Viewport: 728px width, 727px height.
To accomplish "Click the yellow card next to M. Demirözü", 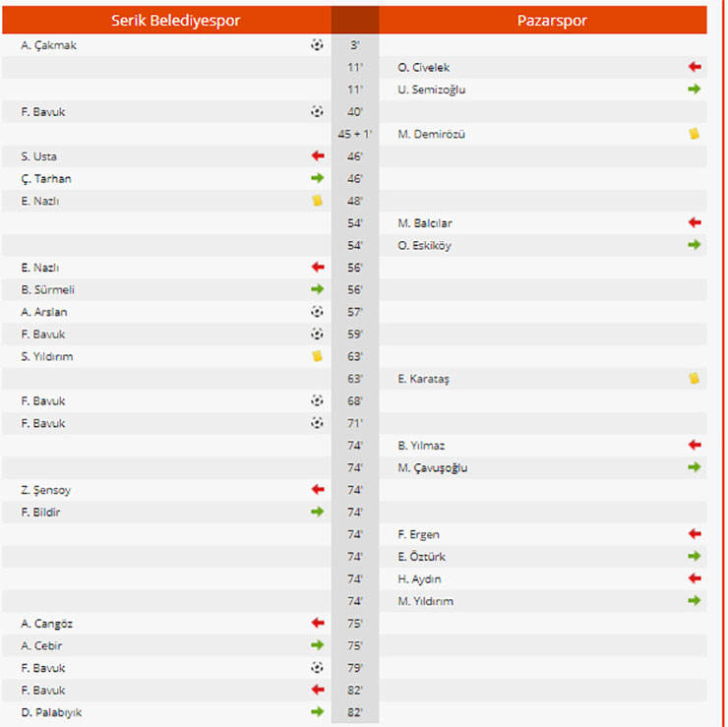I will click(x=695, y=134).
